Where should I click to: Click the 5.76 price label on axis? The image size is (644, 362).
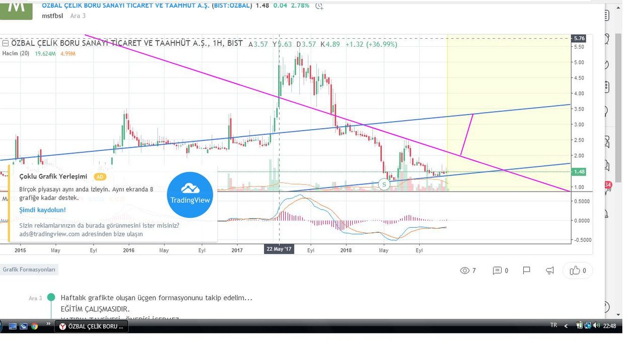579,38
